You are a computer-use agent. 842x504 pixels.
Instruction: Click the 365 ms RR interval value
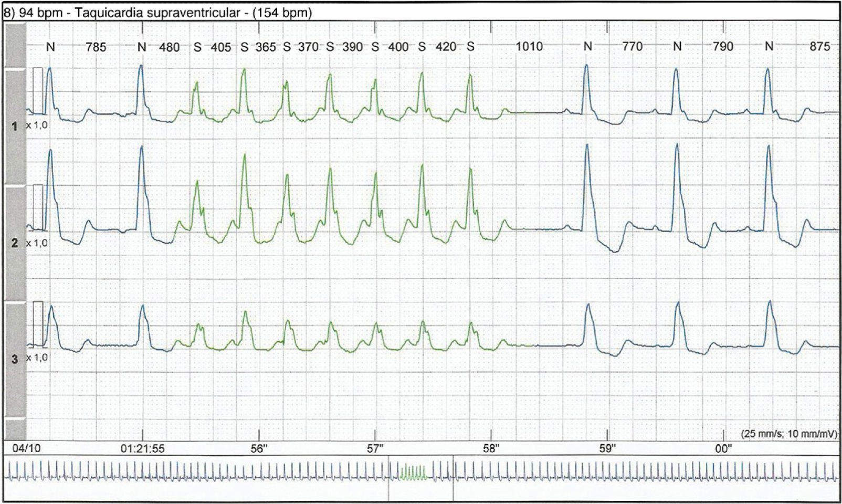[x=266, y=47]
